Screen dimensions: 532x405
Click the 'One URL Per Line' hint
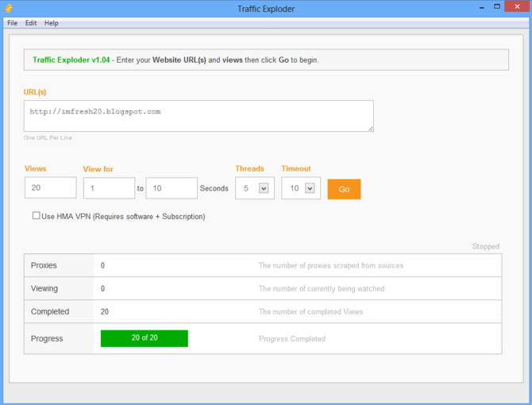(x=48, y=137)
